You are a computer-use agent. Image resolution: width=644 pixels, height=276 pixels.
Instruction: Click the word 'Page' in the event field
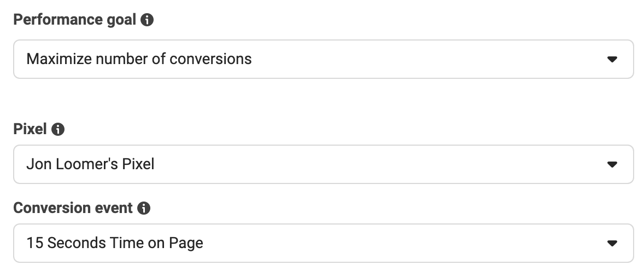pyautogui.click(x=186, y=244)
